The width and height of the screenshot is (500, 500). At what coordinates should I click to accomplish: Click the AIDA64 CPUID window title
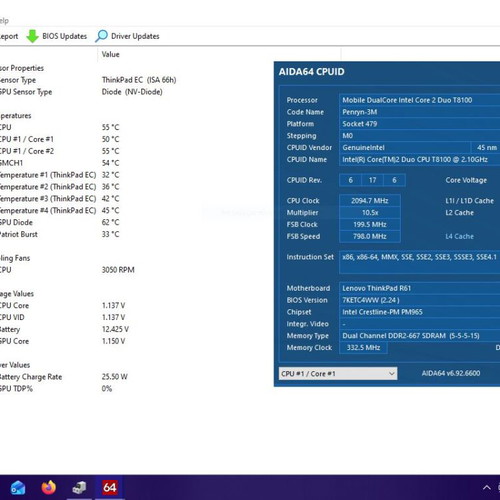(311, 72)
